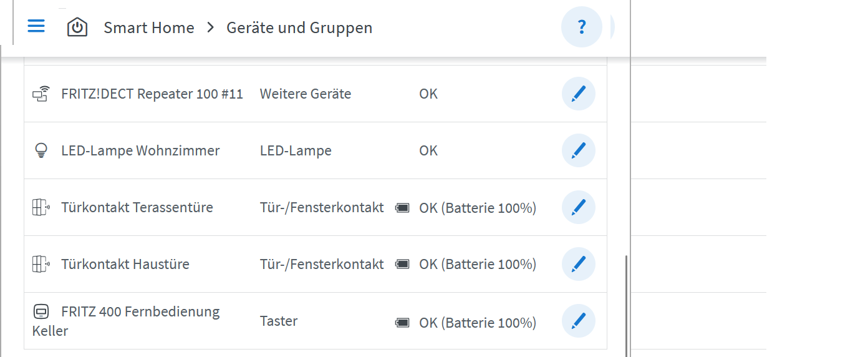Edit Türkontakt Haustüre pencil icon
Screen dimensions: 868x357
click(x=579, y=264)
